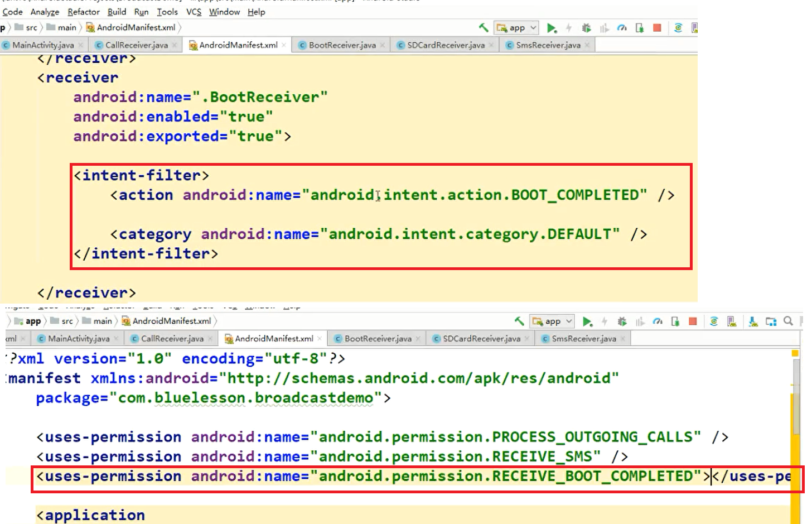Open the SDK Manager download icon in lower window
The width and height of the screenshot is (812, 524).
coord(753,321)
